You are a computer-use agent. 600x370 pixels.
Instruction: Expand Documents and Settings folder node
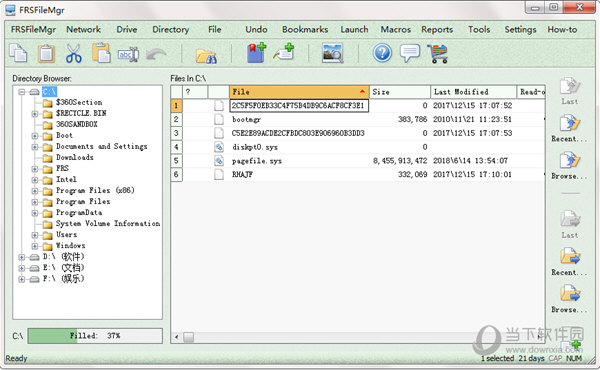pos(35,147)
